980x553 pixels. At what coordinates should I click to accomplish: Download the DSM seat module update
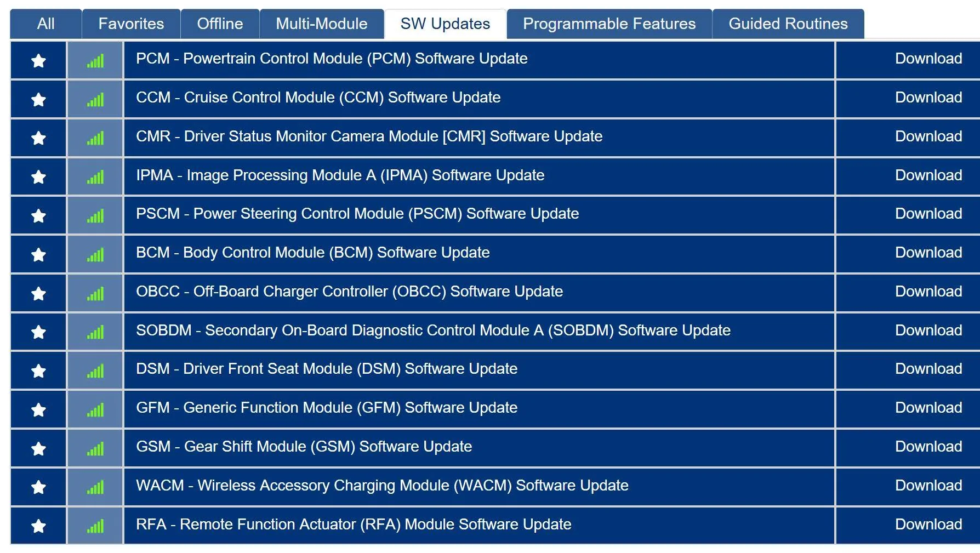point(928,369)
